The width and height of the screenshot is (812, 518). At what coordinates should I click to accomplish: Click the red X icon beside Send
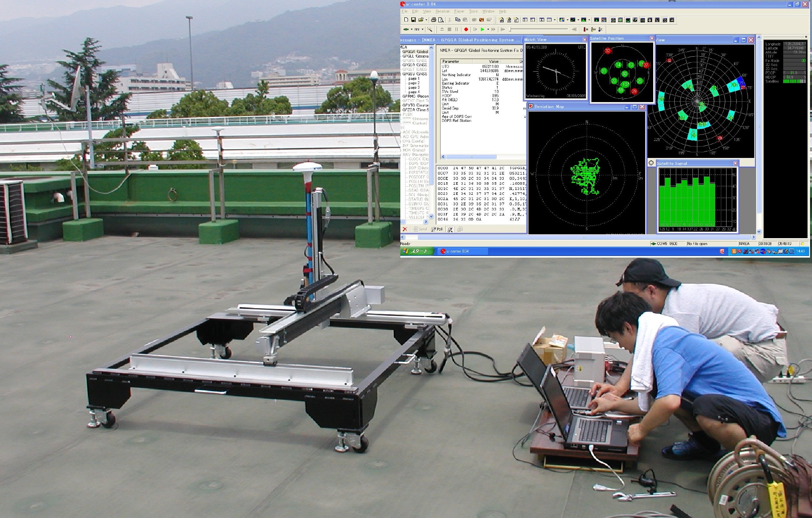coord(405,229)
